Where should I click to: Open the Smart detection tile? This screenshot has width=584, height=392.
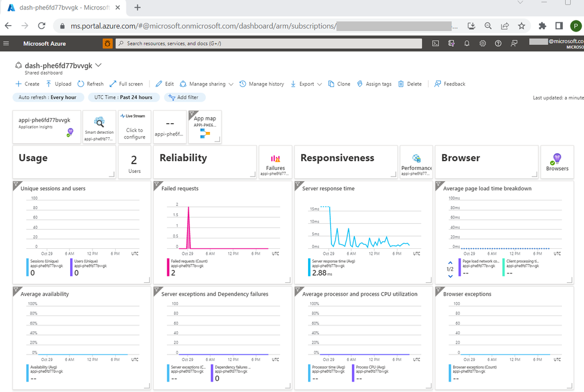[x=99, y=127]
